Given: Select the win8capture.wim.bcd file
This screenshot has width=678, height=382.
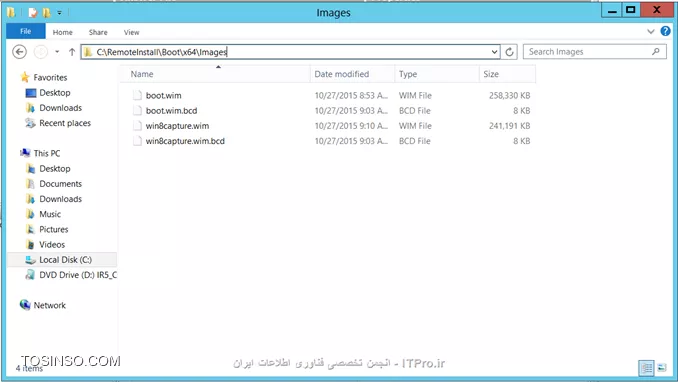Looking at the screenshot, I should pyautogui.click(x=185, y=141).
